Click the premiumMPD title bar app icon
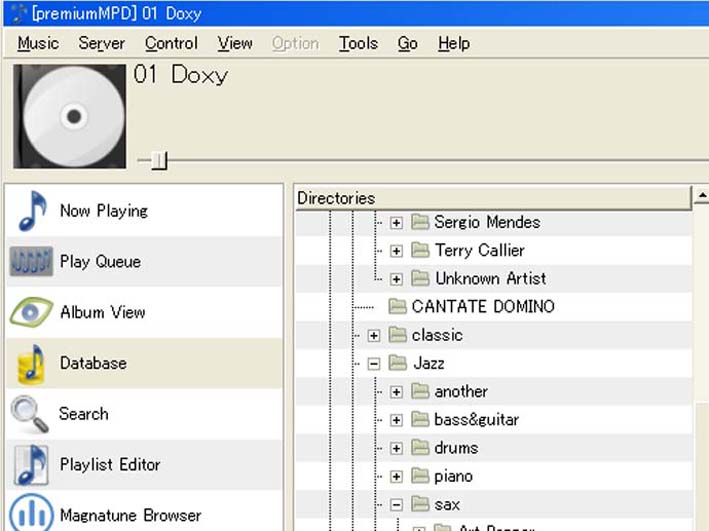The image size is (709, 531). [x=18, y=13]
